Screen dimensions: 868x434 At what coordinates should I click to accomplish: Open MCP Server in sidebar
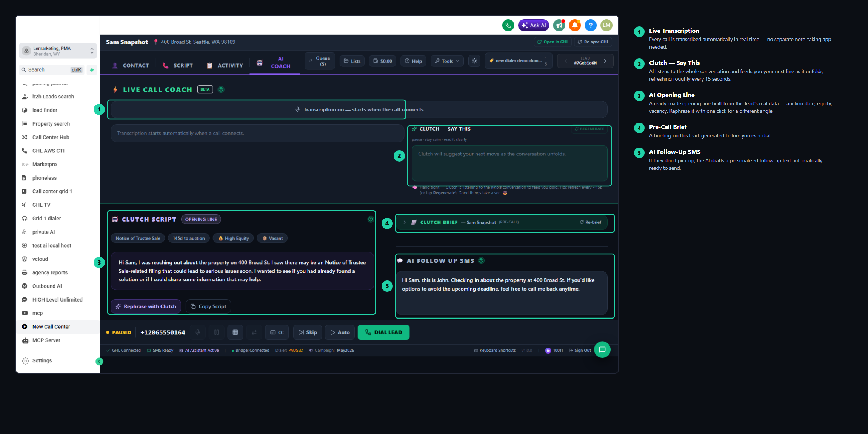click(x=46, y=340)
